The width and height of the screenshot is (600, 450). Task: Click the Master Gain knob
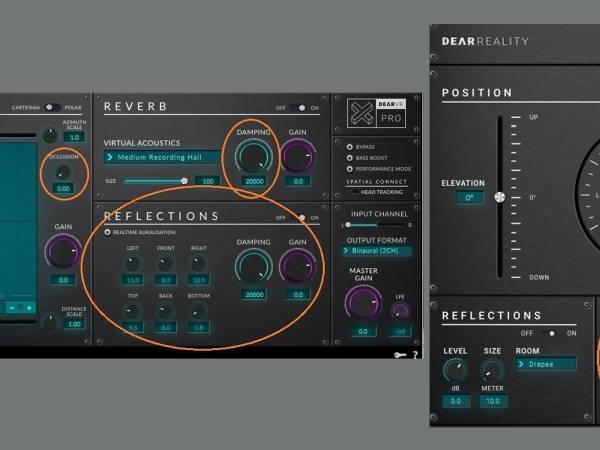coord(363,303)
